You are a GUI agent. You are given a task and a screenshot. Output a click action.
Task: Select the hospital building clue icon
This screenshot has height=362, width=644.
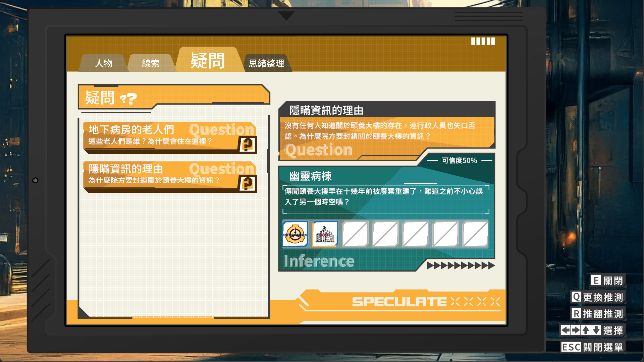[x=325, y=234]
